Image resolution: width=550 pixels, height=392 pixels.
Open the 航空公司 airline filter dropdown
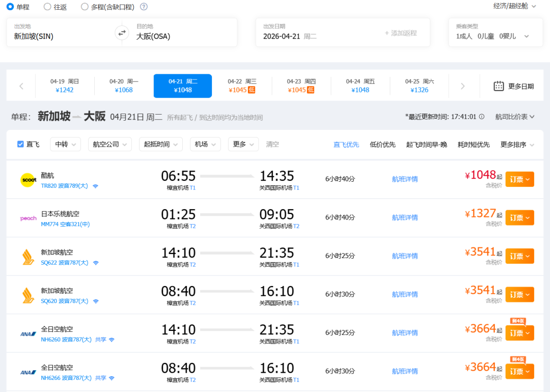coord(109,144)
